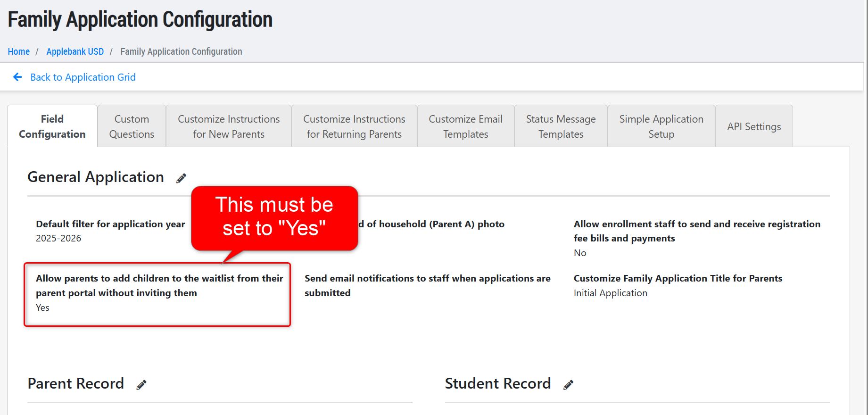This screenshot has height=415, width=868.
Task: Click pencil icon next to Parent Record
Action: [x=141, y=385]
